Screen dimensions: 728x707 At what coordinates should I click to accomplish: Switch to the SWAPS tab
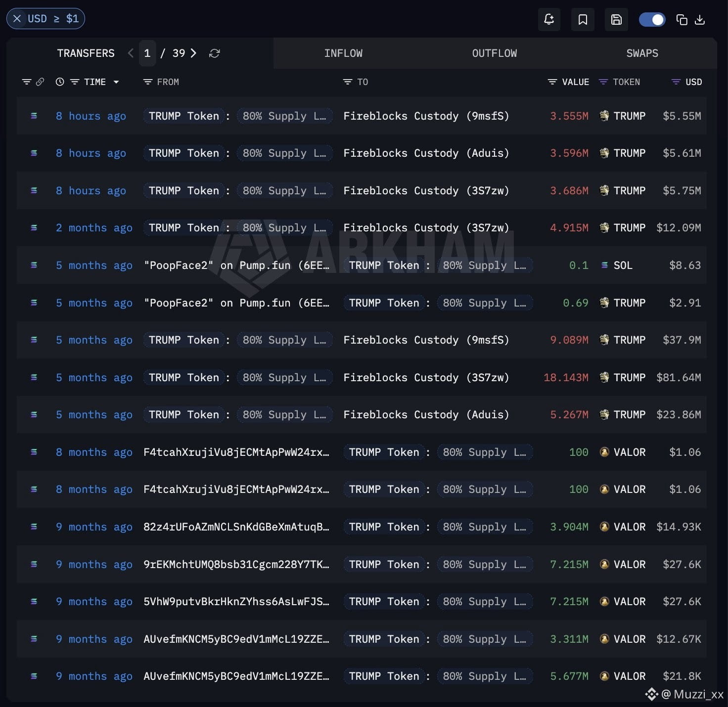tap(642, 53)
